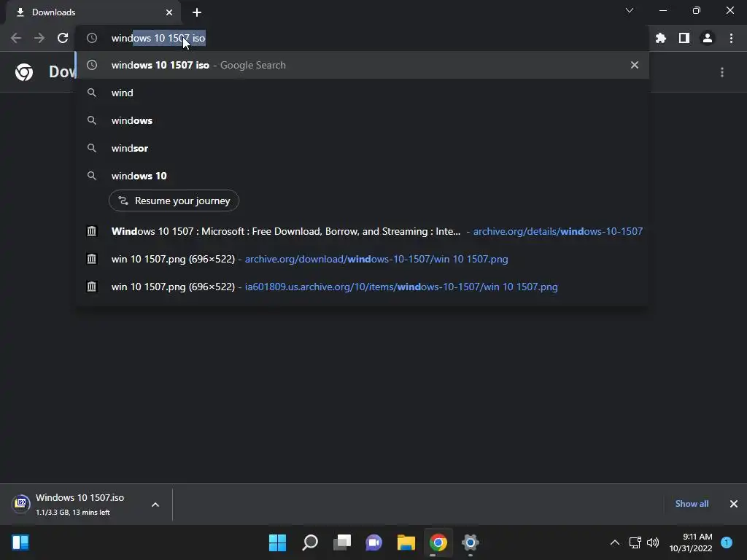This screenshot has height=560, width=747.
Task: Open the Chat app on taskbar
Action: 374,542
